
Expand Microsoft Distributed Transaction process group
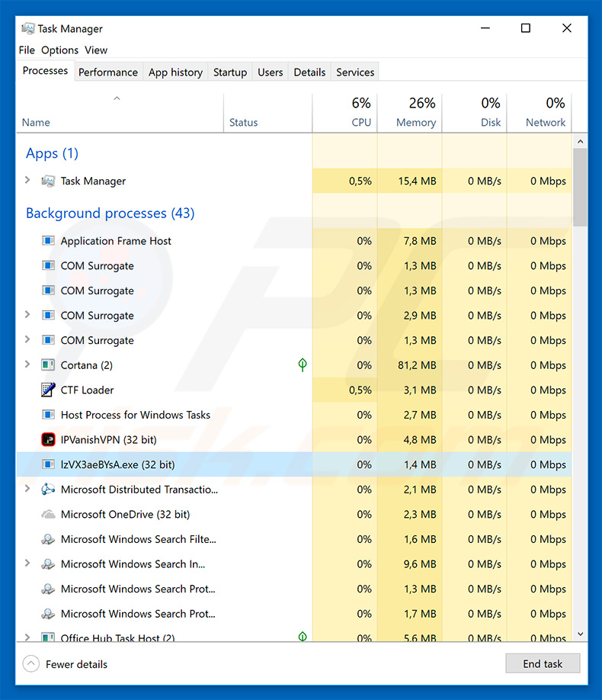(x=27, y=489)
